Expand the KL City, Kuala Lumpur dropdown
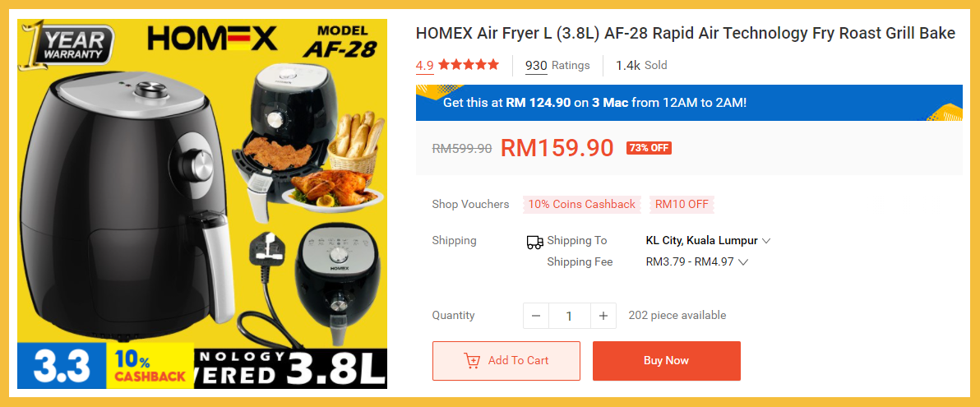This screenshot has width=980, height=407. coord(708,241)
